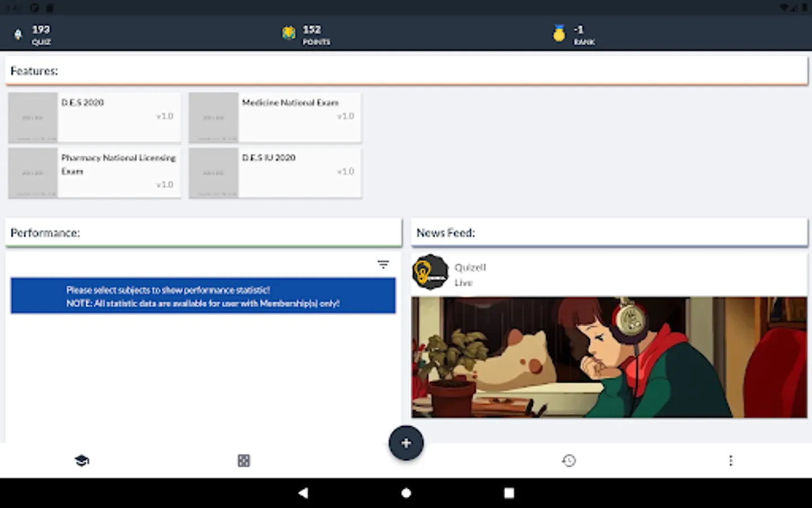Open the D.E.S IU 2020 card
Viewport: 812px width, 508px height.
click(275, 173)
